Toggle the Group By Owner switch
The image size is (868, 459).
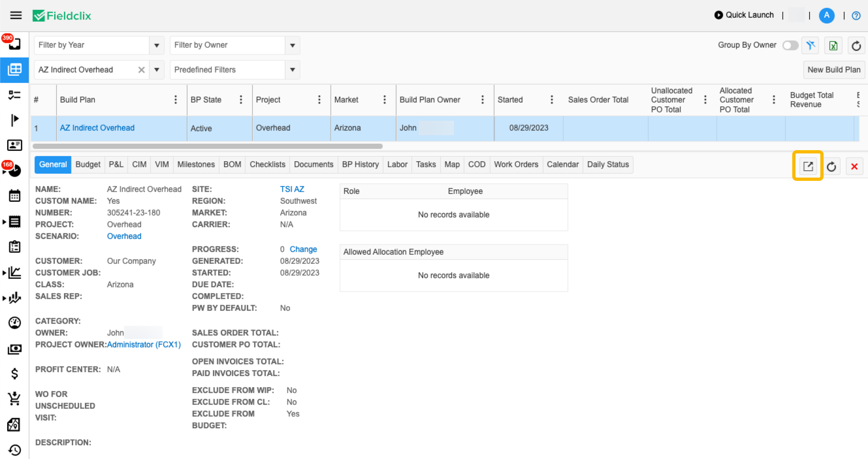pos(790,45)
